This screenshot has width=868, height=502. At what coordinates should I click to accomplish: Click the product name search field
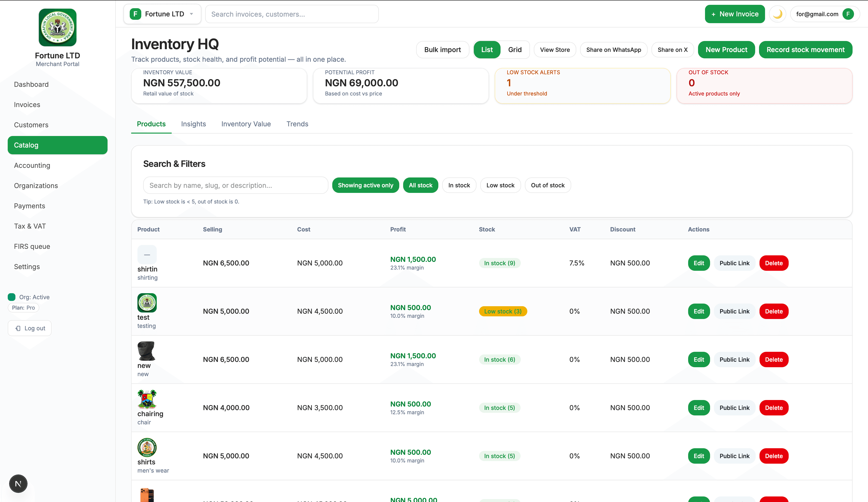tap(236, 185)
